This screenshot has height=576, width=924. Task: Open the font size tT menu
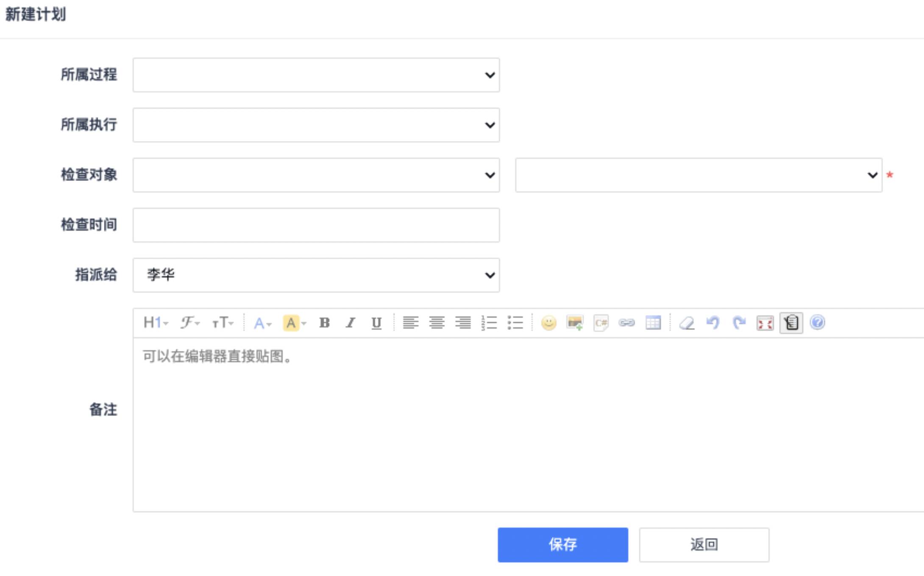pyautogui.click(x=223, y=323)
